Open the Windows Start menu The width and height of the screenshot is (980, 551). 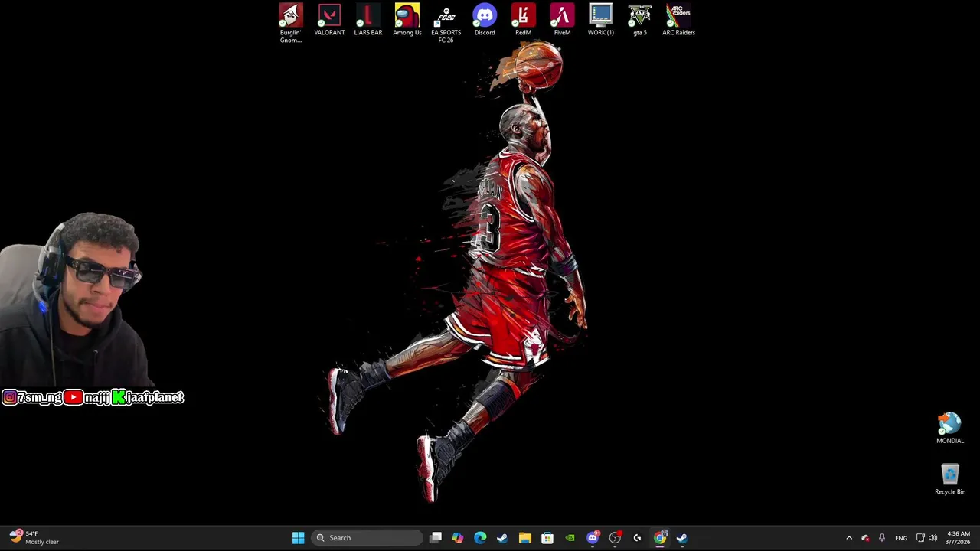click(x=299, y=538)
